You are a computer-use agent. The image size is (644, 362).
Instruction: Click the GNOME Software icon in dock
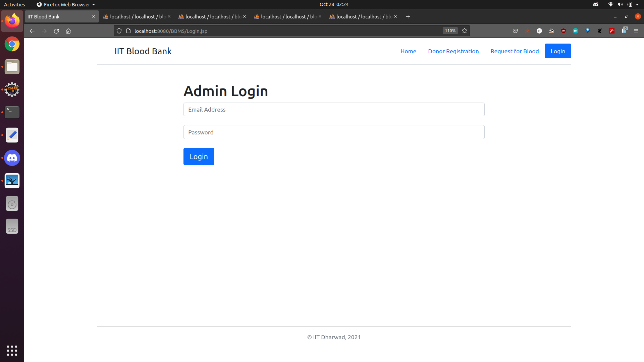coord(12,204)
